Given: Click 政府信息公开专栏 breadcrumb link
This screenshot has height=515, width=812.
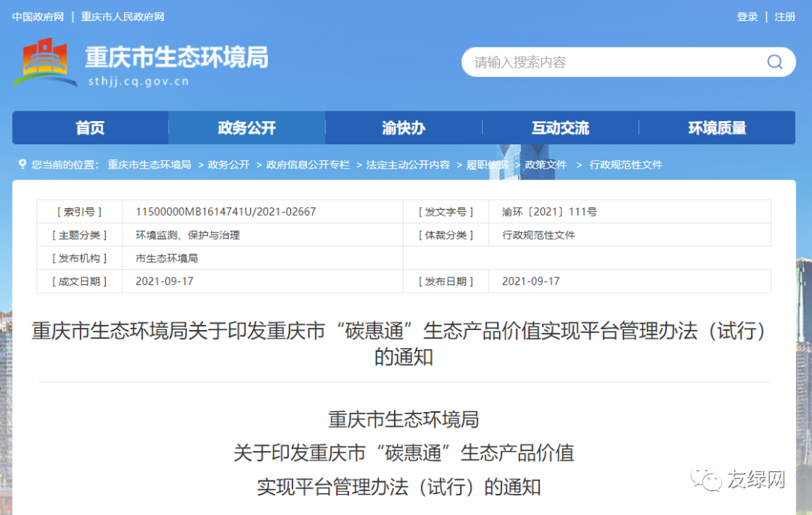Looking at the screenshot, I should pos(308,165).
